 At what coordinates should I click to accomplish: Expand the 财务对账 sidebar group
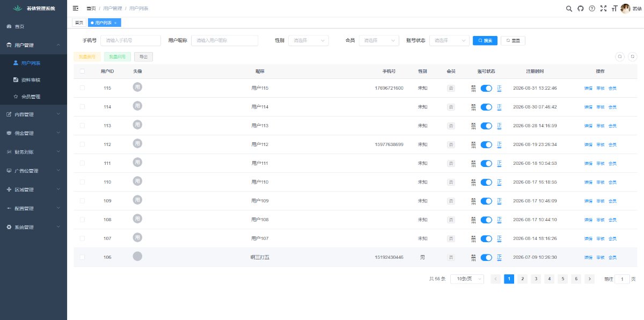tap(33, 151)
